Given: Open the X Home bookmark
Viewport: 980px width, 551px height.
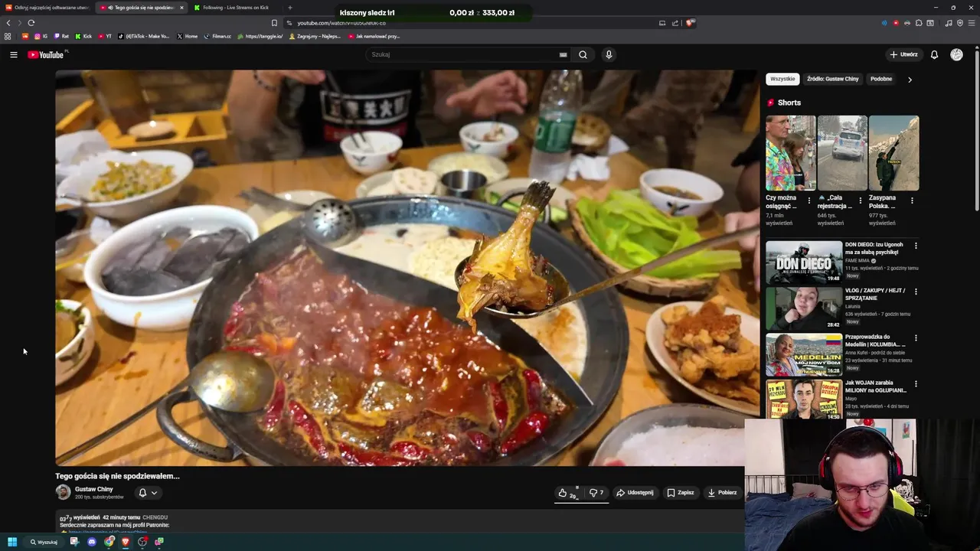Looking at the screenshot, I should (187, 36).
